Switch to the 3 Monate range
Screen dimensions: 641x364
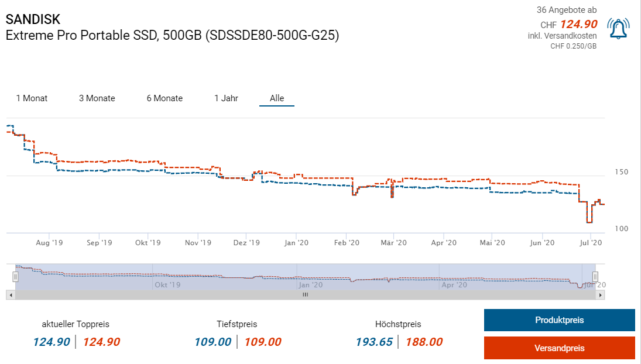coord(97,98)
